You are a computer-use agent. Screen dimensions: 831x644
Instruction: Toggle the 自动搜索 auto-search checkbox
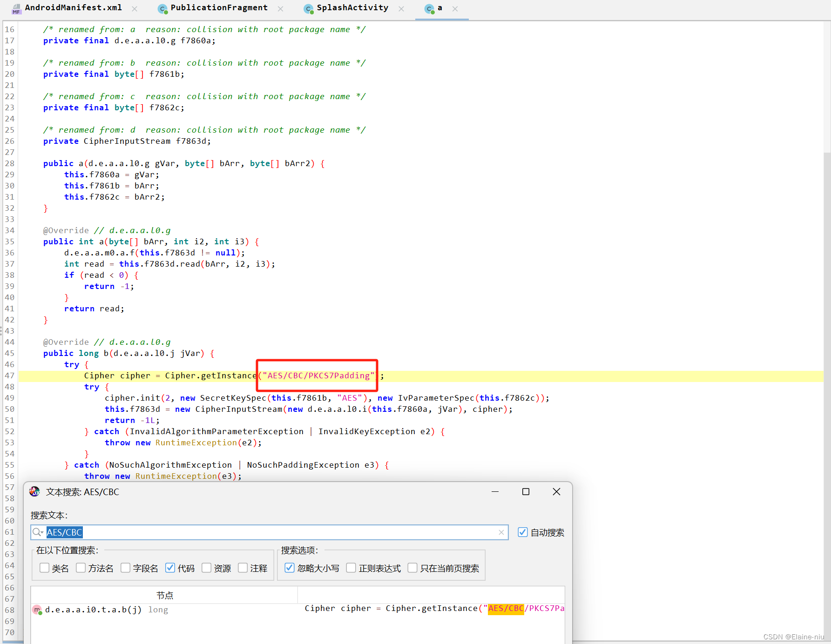point(523,532)
